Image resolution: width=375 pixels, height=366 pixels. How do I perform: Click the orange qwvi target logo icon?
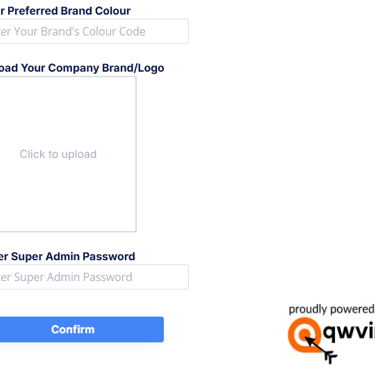coord(304,334)
